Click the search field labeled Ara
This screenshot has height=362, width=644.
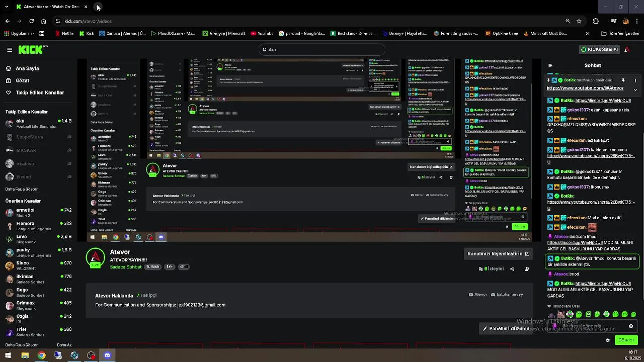point(321,49)
